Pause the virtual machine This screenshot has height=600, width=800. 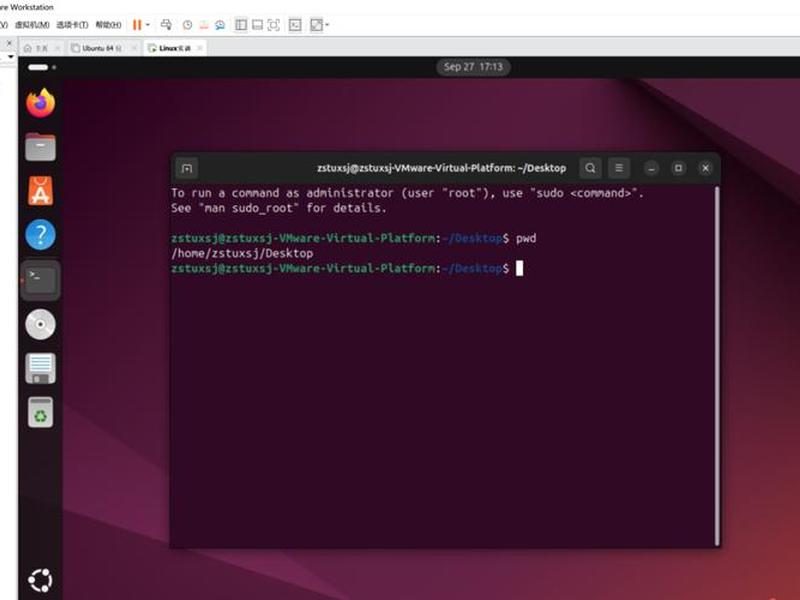pos(137,24)
